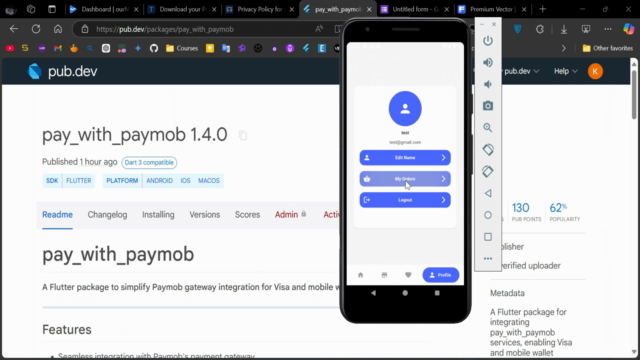Open the Courses bookmarks folder
Viewport: 640px width, 360px height.
coord(182,48)
